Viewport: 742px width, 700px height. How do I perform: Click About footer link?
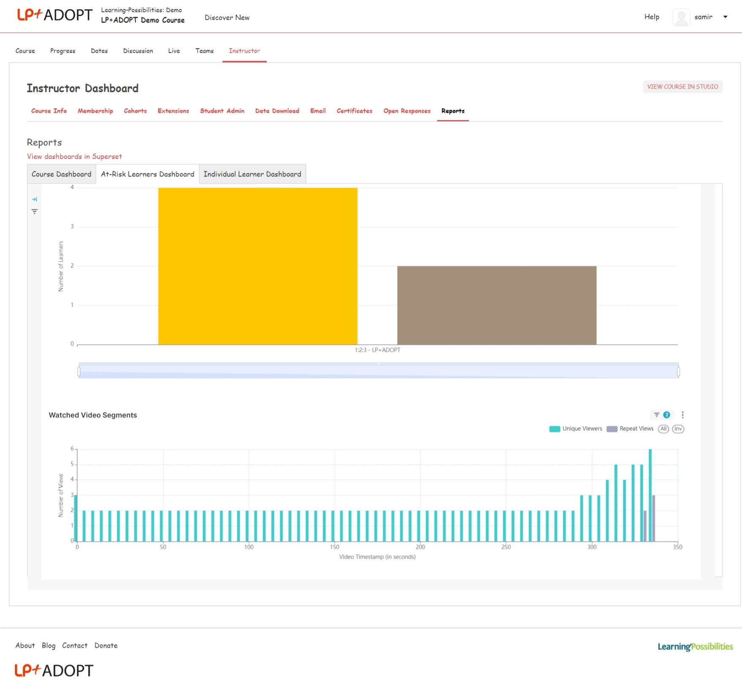tap(25, 645)
